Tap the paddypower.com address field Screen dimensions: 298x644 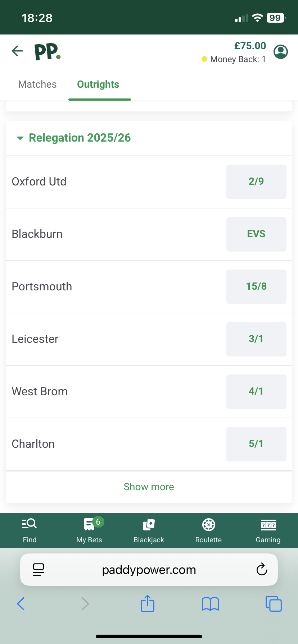pyautogui.click(x=149, y=570)
